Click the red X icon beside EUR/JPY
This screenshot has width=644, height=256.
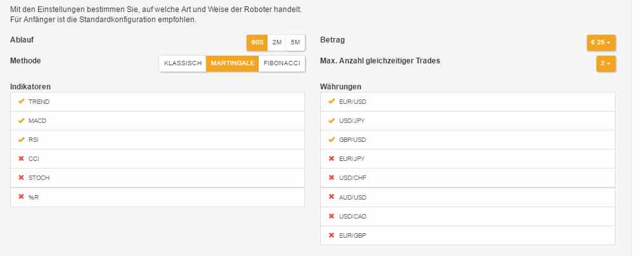[332, 158]
